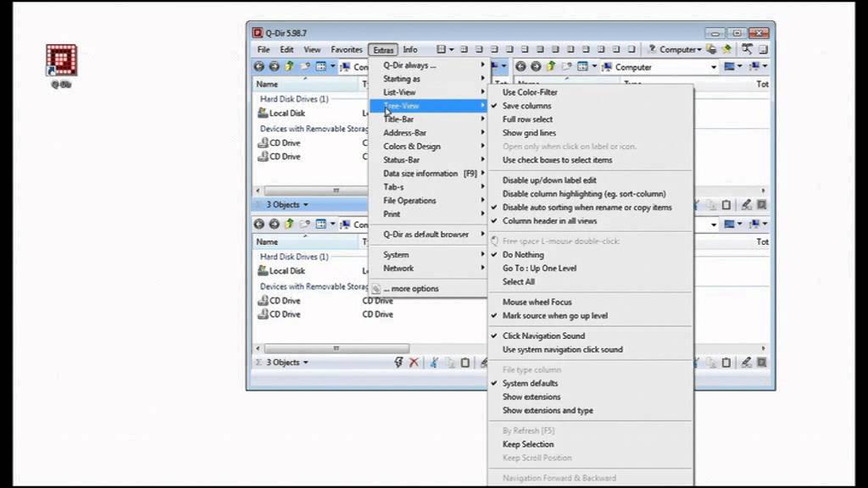The width and height of the screenshot is (868, 488).
Task: Open the Edit menu
Action: (287, 49)
